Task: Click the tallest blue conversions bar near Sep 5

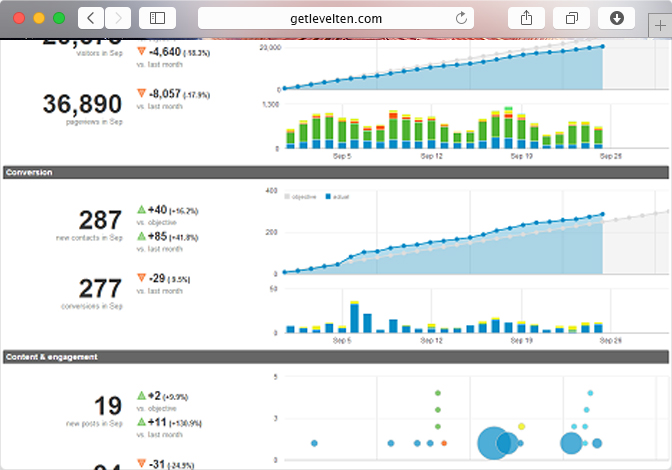Action: pos(354,318)
